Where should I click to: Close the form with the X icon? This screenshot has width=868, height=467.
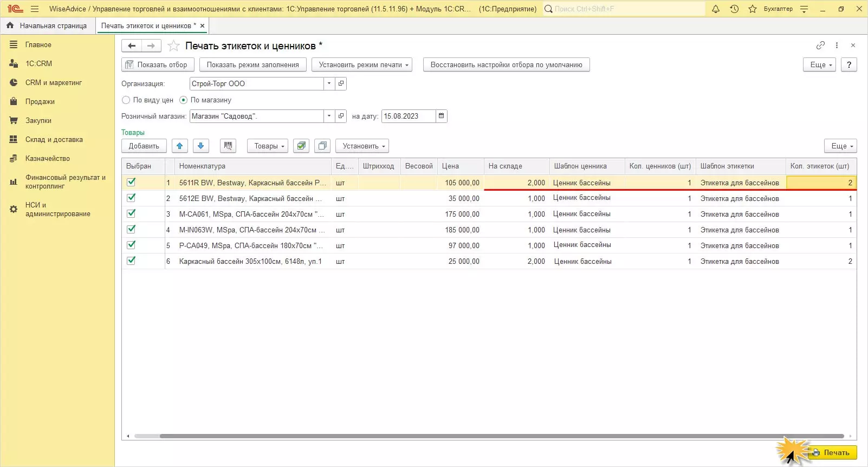(x=853, y=46)
